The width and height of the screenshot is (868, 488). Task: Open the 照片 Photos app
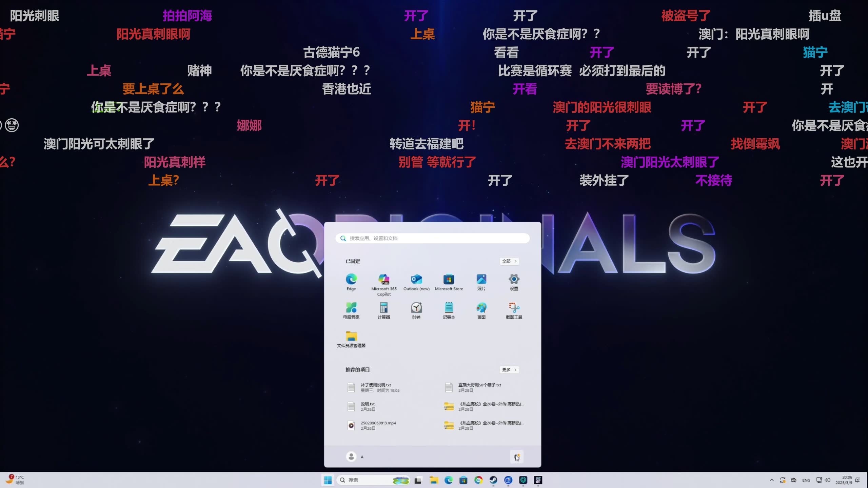[481, 282]
